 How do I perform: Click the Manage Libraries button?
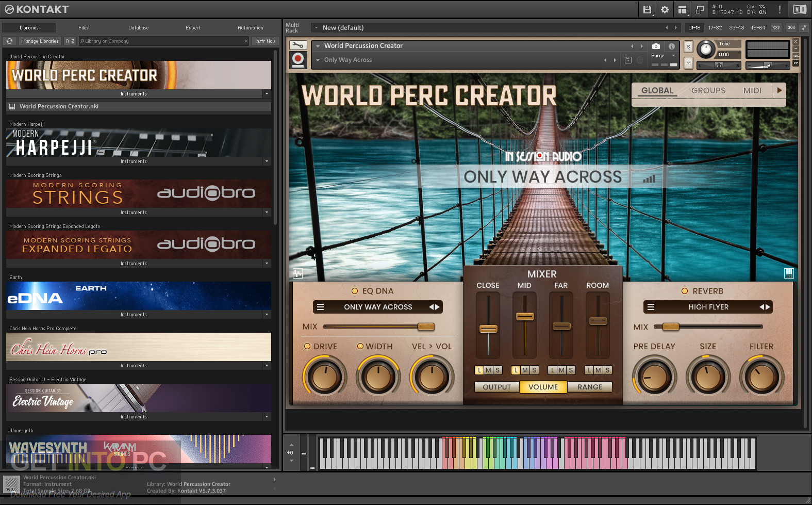[x=40, y=41]
